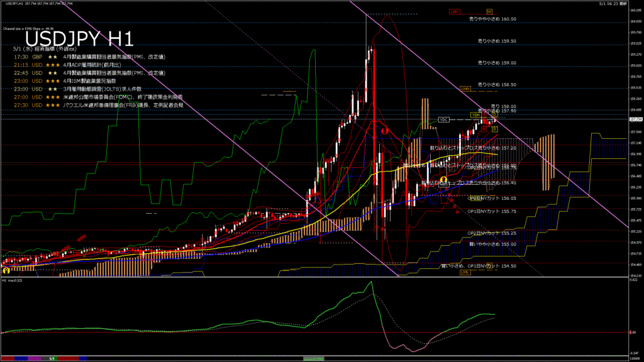The width and height of the screenshot is (644, 362).
Task: Click the LWH level marker
Action: click(x=465, y=89)
